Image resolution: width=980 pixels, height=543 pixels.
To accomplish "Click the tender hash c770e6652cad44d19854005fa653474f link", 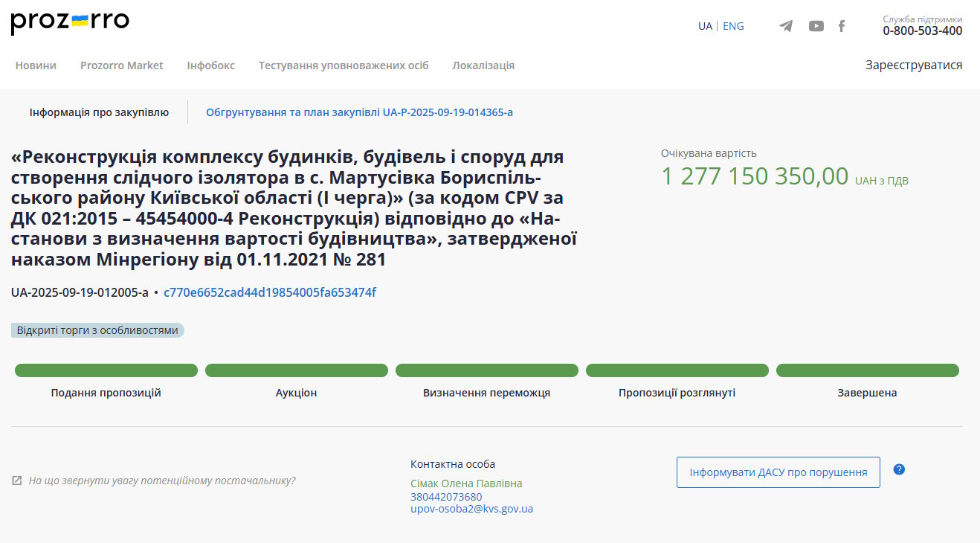I will [x=270, y=292].
